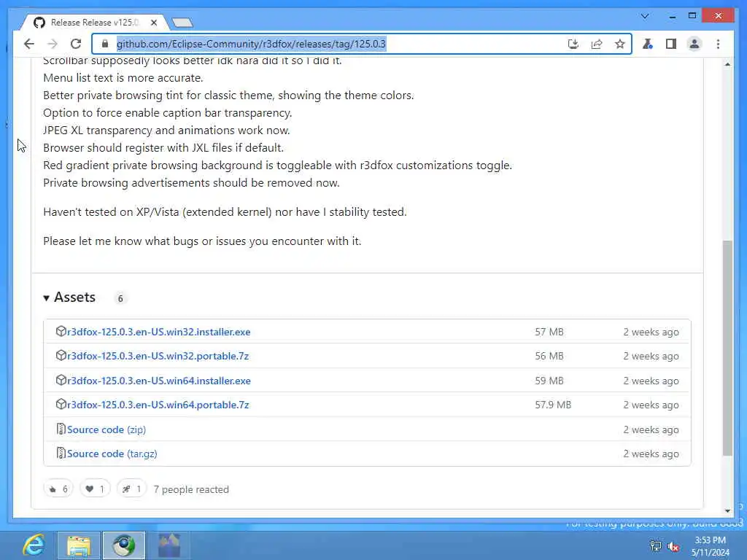
Task: Click the forward navigation arrow
Action: [x=53, y=44]
